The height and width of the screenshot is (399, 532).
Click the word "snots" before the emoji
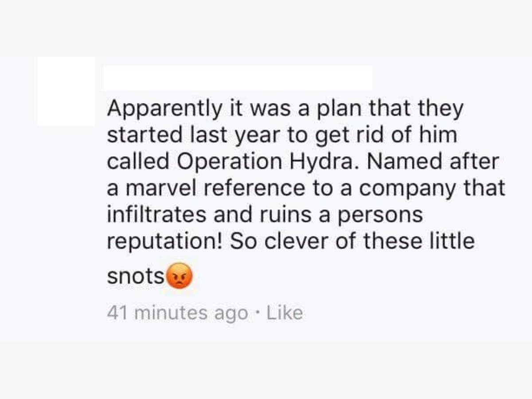coord(135,277)
